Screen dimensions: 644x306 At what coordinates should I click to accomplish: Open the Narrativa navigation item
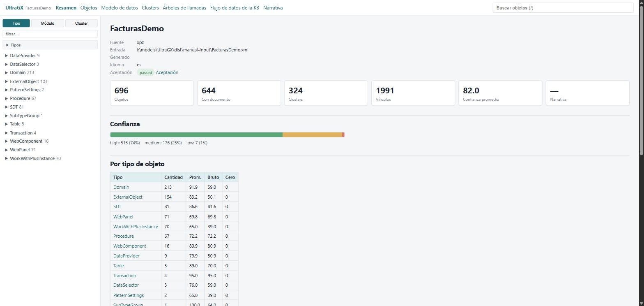click(273, 8)
